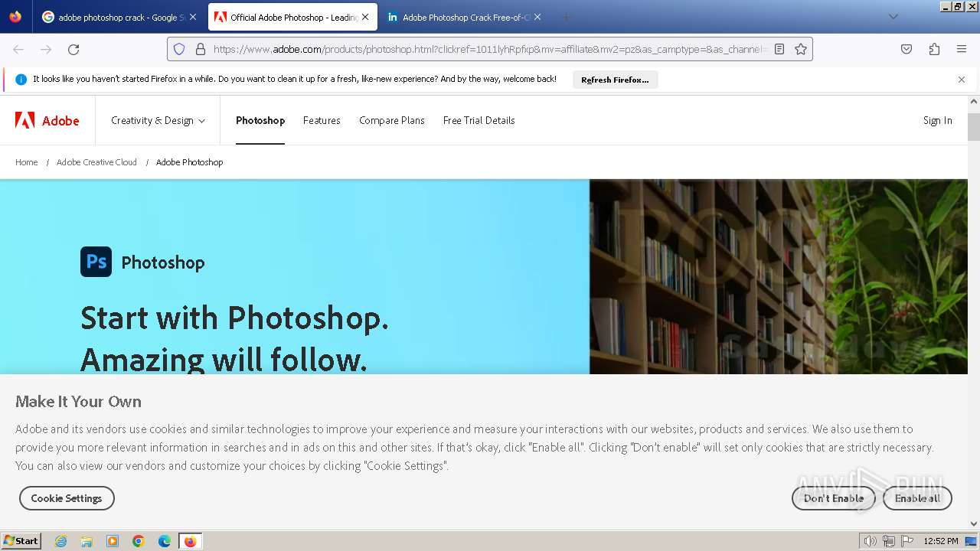This screenshot has height=551, width=980.
Task: Click the Refresh Firefox button
Action: [x=615, y=80]
